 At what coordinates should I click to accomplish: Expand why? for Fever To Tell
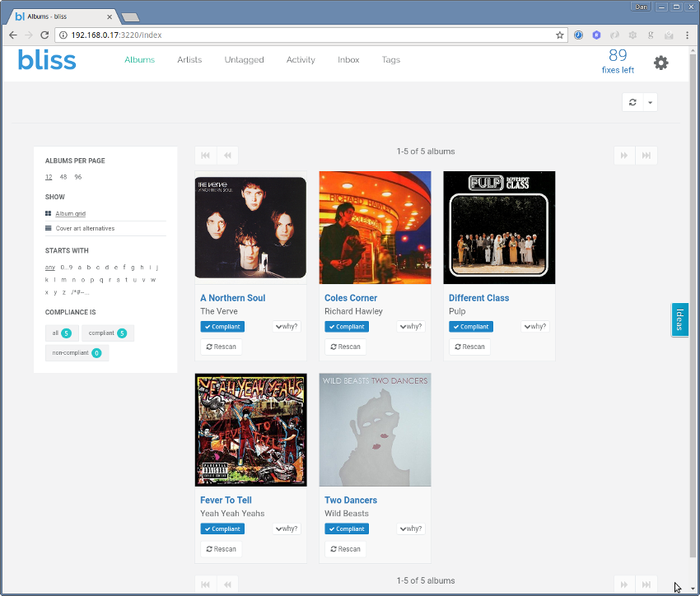pyautogui.click(x=287, y=528)
